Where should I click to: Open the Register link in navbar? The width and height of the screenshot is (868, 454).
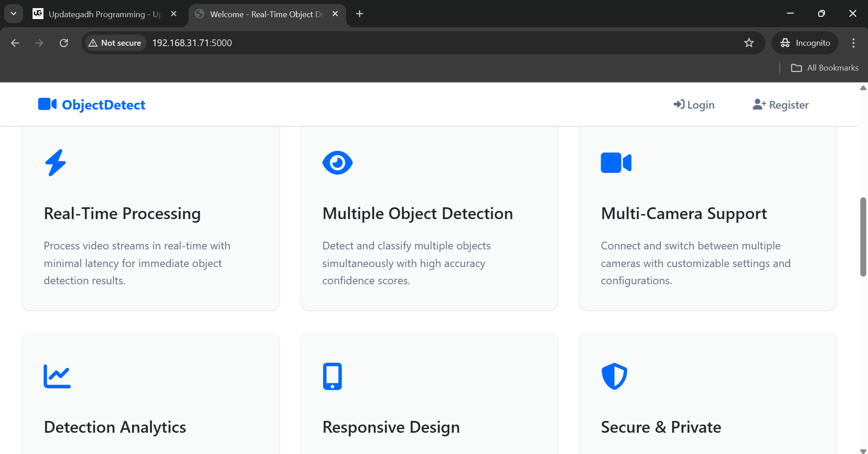tap(781, 105)
